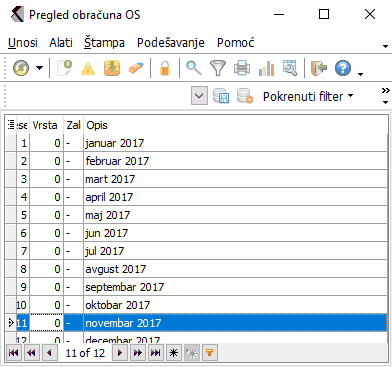The image size is (392, 367).
Task: Click the refresh icon in toolbar
Action: 21,68
